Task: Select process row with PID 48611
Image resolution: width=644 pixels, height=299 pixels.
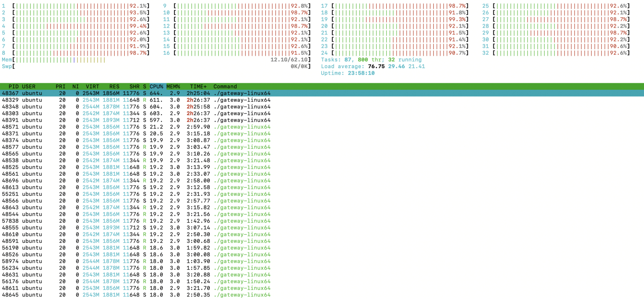Action: click(322, 288)
